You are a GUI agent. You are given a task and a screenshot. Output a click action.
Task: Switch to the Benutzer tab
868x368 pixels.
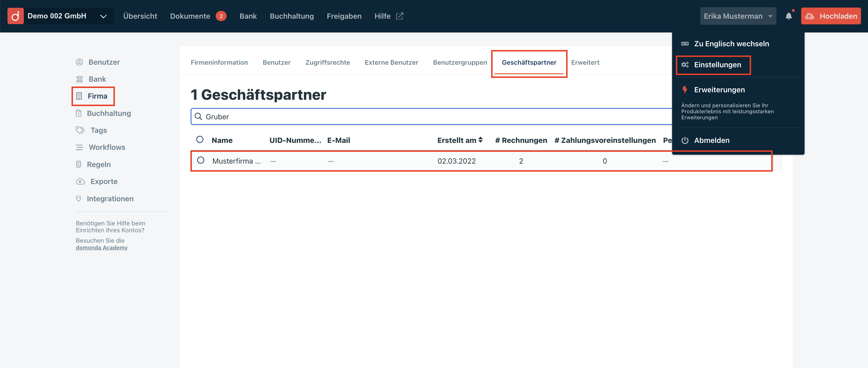pyautogui.click(x=277, y=62)
